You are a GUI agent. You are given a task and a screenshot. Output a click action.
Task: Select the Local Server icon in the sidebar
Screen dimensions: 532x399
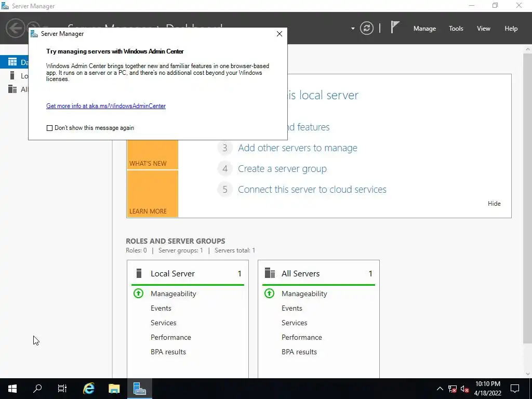click(x=12, y=75)
